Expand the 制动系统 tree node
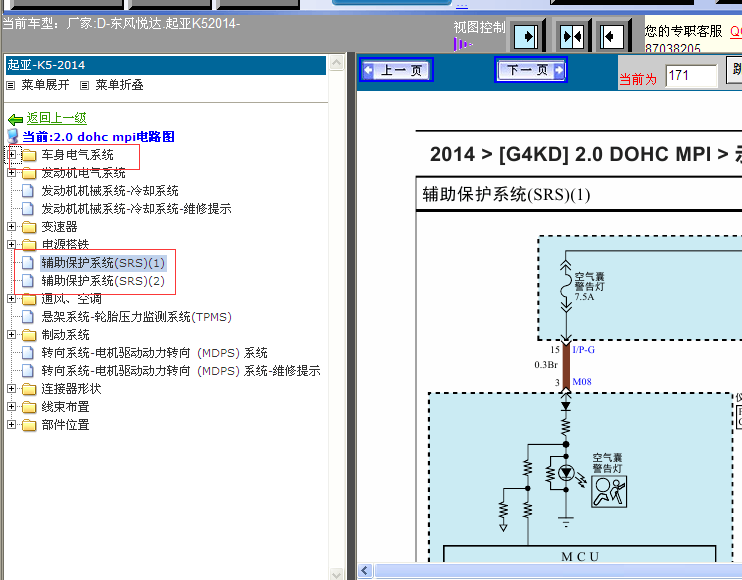The image size is (742, 580). point(12,334)
